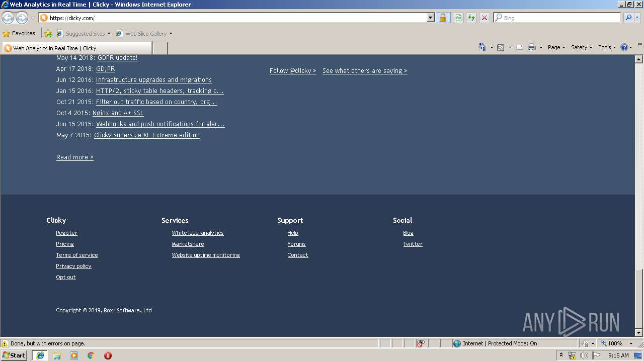Screen dimensions: 644x362
Task: Expand search provider dropdown arrow
Action: (x=637, y=18)
